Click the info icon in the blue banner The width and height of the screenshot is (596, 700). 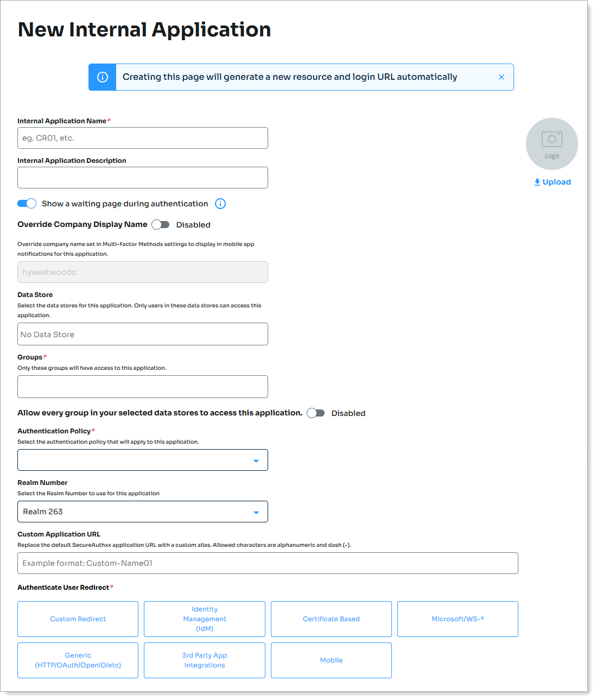point(103,77)
